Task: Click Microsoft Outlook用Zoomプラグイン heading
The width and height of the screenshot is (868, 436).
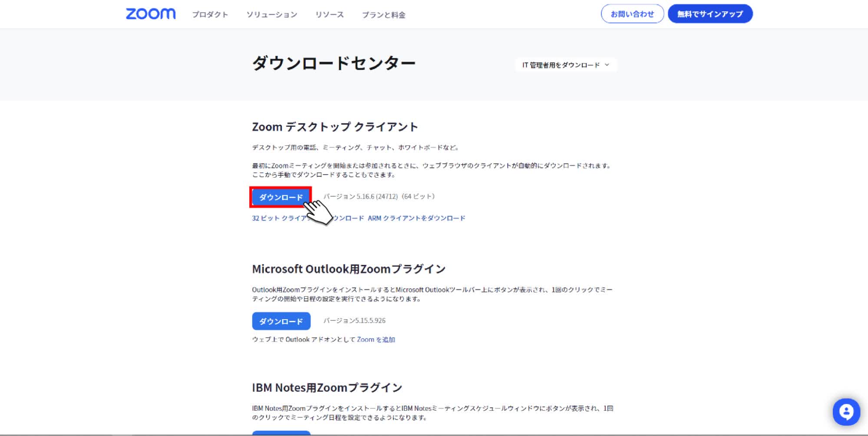Action: tap(349, 269)
